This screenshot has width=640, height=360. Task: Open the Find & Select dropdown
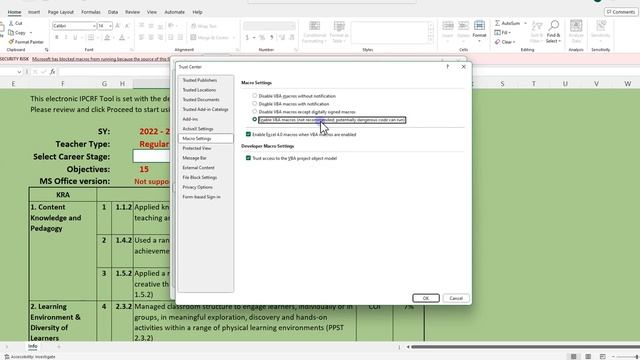[553, 32]
